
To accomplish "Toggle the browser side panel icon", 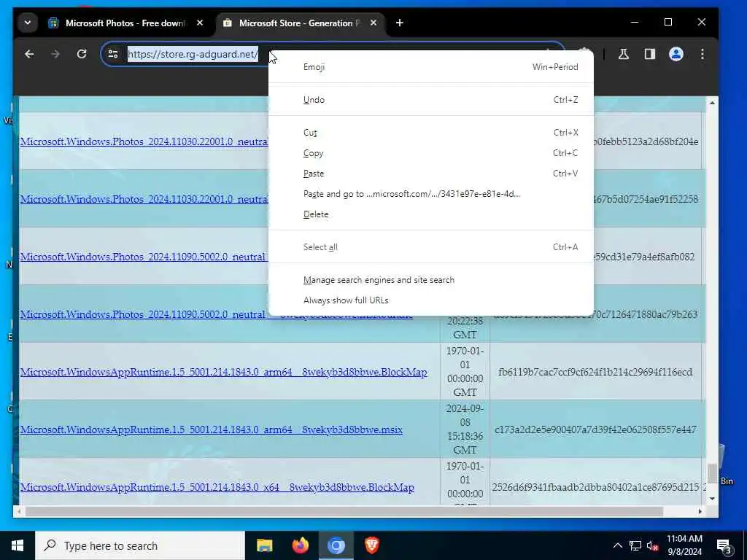I will tap(650, 54).
